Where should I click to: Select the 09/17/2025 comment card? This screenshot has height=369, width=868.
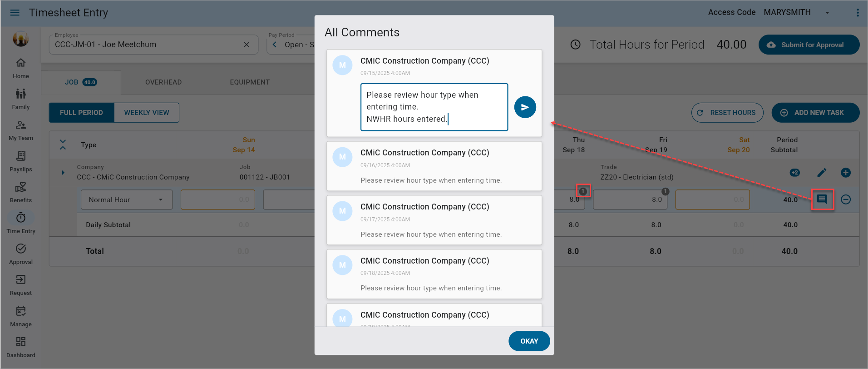click(434, 220)
